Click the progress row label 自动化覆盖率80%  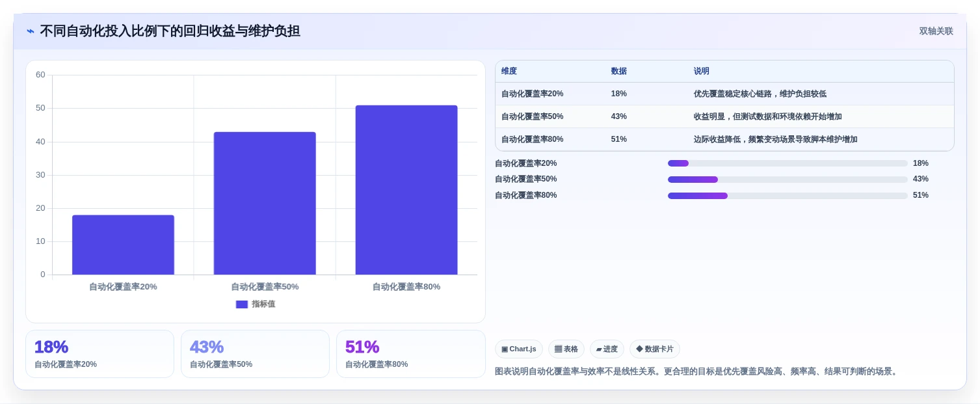(x=525, y=195)
